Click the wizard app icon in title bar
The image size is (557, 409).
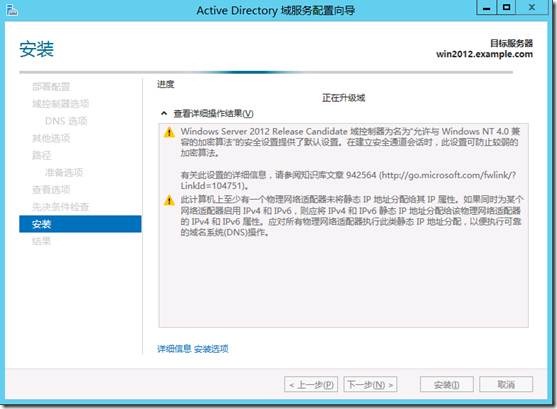coord(12,10)
